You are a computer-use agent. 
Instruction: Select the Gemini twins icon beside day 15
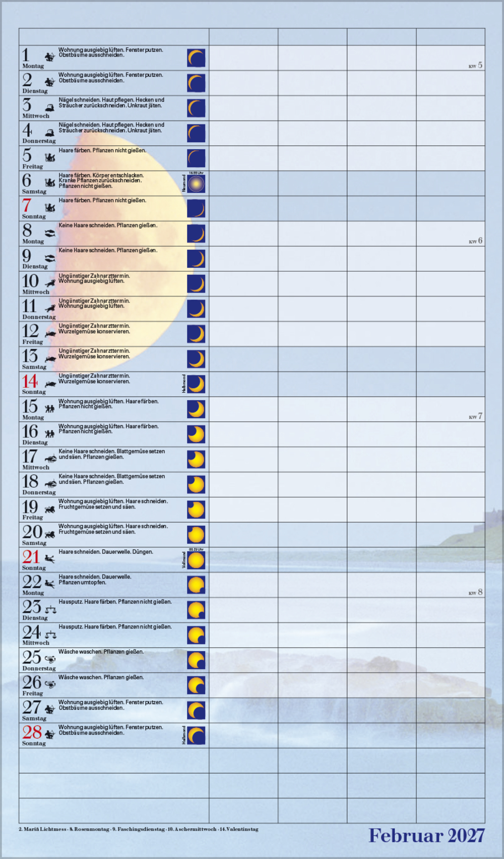pyautogui.click(x=49, y=409)
